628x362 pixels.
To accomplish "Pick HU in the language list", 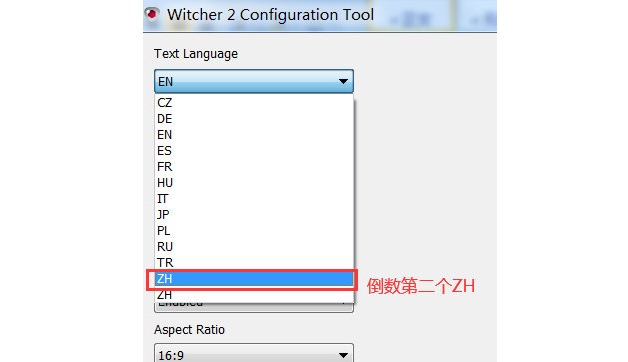I will (x=254, y=183).
